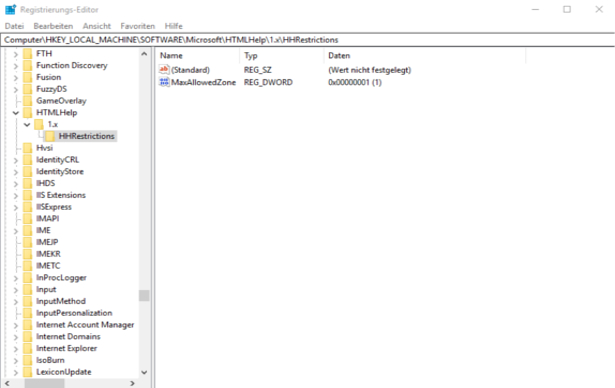
Task: Click the registry path address bar
Action: [308, 40]
